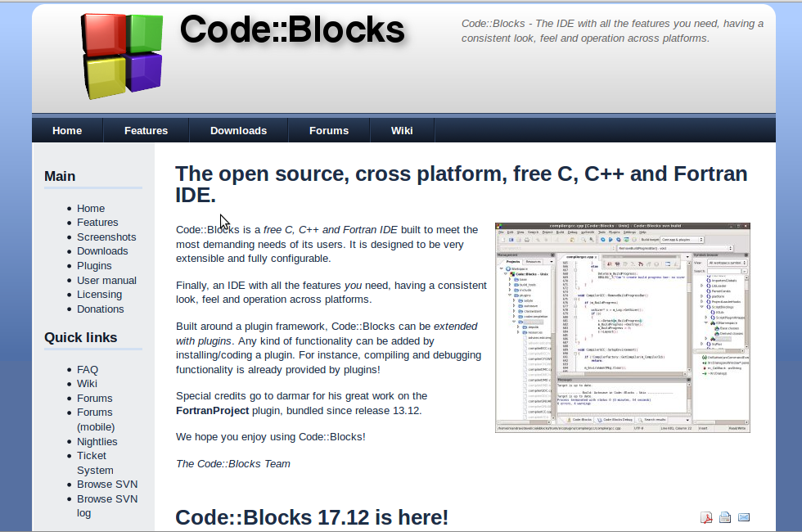Open the Ticket System quick link
The image size is (802, 532).
95,463
